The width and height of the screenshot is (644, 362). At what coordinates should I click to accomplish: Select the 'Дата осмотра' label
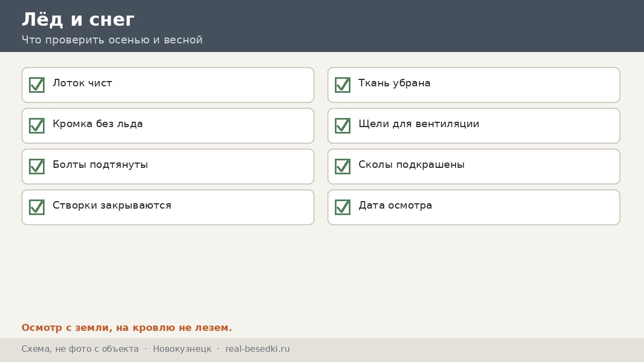pos(395,205)
